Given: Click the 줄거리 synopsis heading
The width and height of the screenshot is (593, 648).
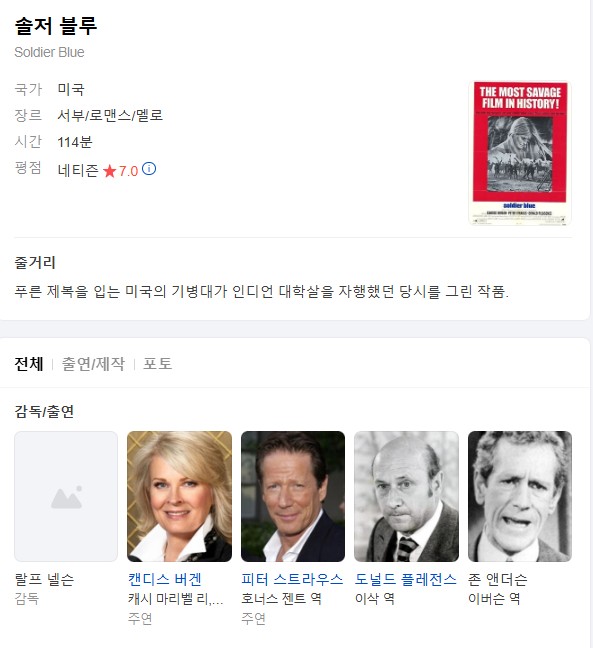Looking at the screenshot, I should coord(35,262).
